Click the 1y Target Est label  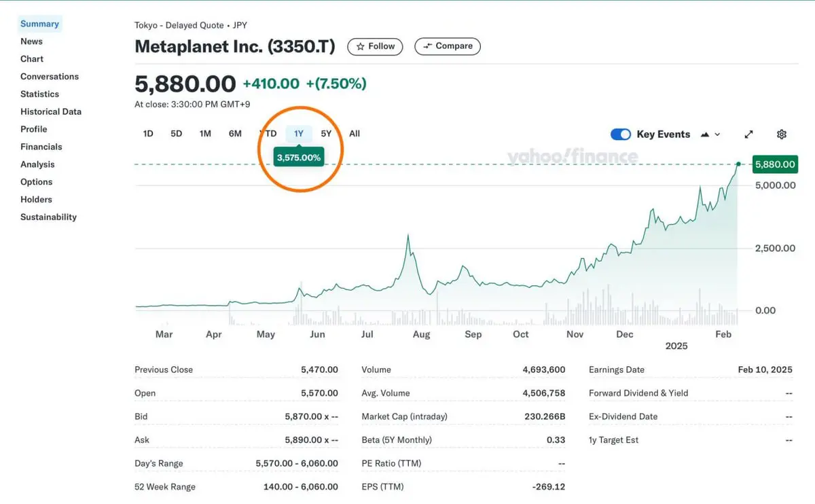click(x=614, y=440)
